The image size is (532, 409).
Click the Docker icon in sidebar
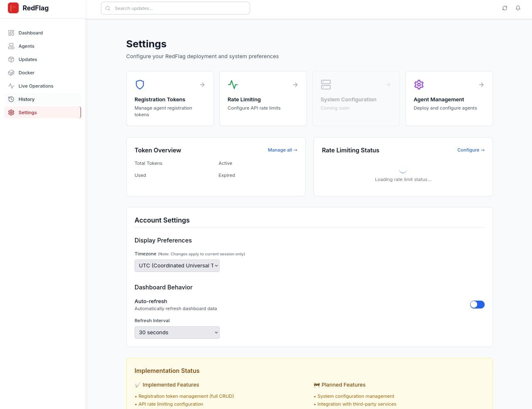(11, 73)
